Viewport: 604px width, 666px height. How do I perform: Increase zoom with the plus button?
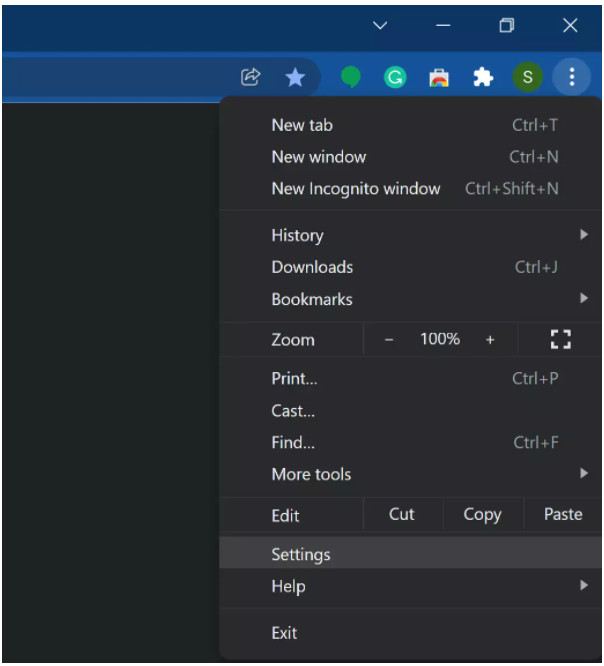490,340
